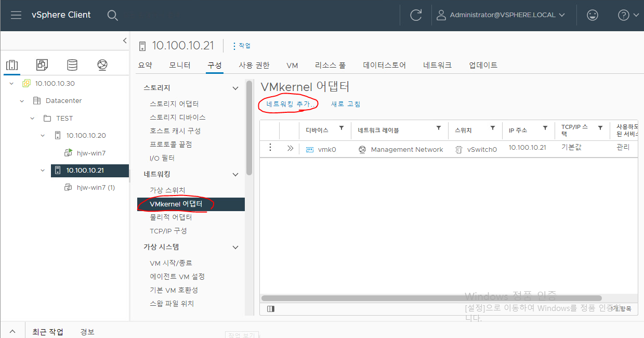Collapse the 네트워킹 section
Screen dimensions: 644x338
click(x=235, y=175)
